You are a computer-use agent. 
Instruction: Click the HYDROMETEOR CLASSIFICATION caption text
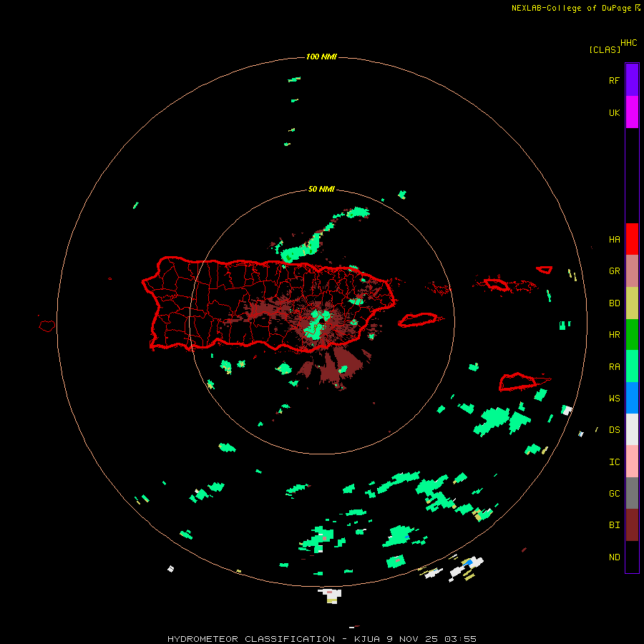251,639
